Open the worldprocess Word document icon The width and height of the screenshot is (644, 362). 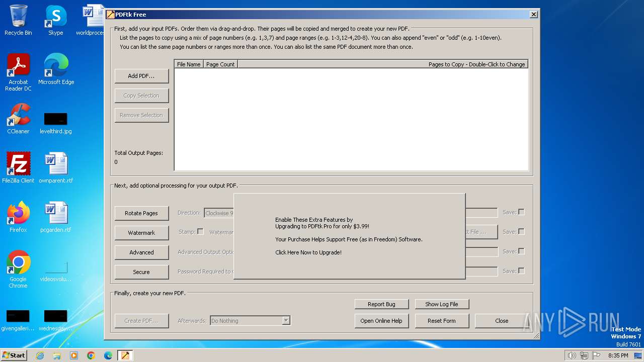click(x=91, y=20)
